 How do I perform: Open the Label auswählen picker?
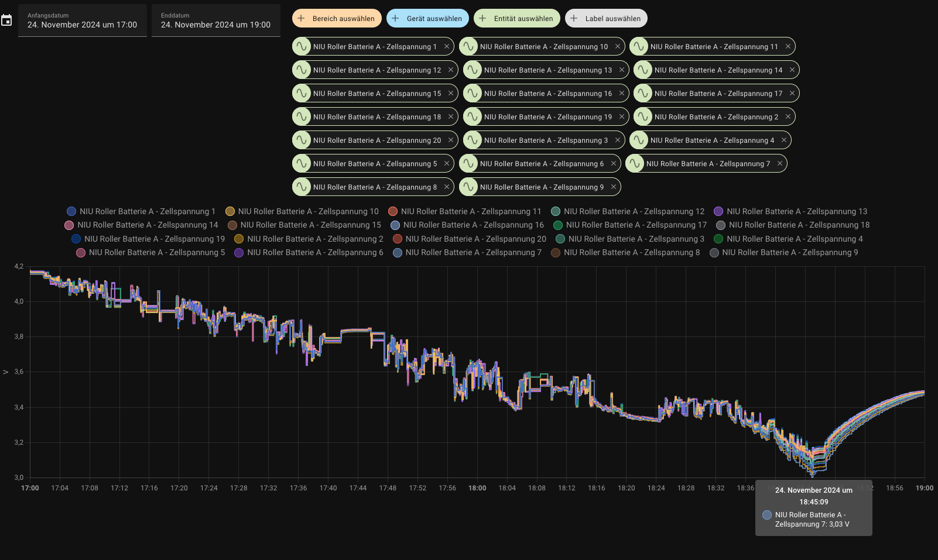pos(606,18)
